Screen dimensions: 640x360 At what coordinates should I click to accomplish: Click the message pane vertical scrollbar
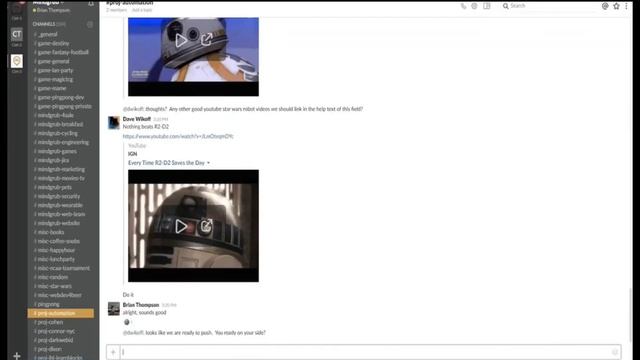tap(630, 314)
